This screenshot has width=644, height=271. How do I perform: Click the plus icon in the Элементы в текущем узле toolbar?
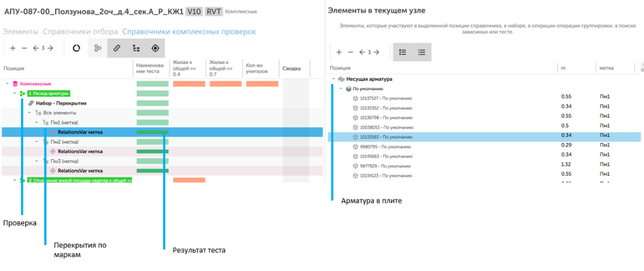point(339,52)
